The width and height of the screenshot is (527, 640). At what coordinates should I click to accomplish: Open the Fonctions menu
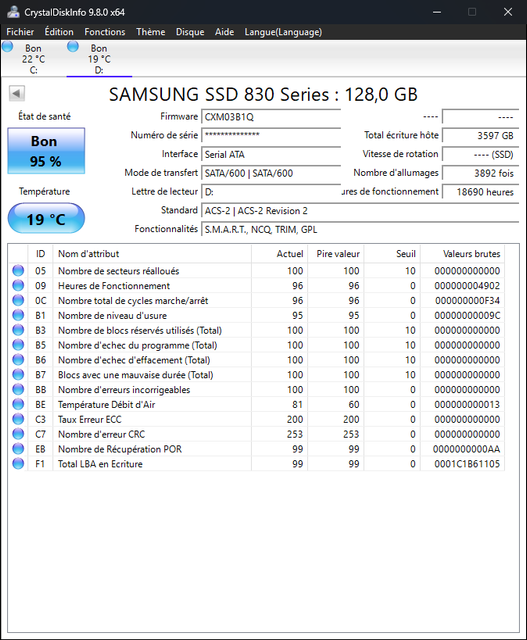tap(105, 32)
